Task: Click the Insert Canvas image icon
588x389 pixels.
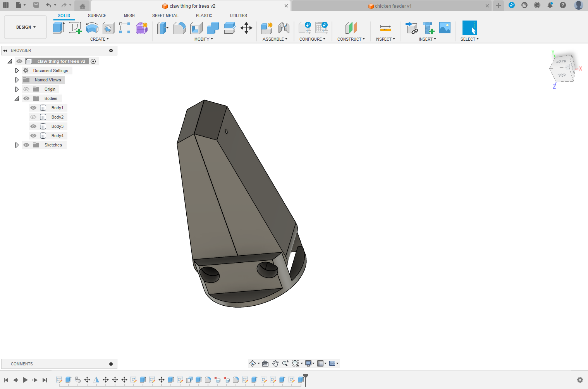Action: pos(445,28)
